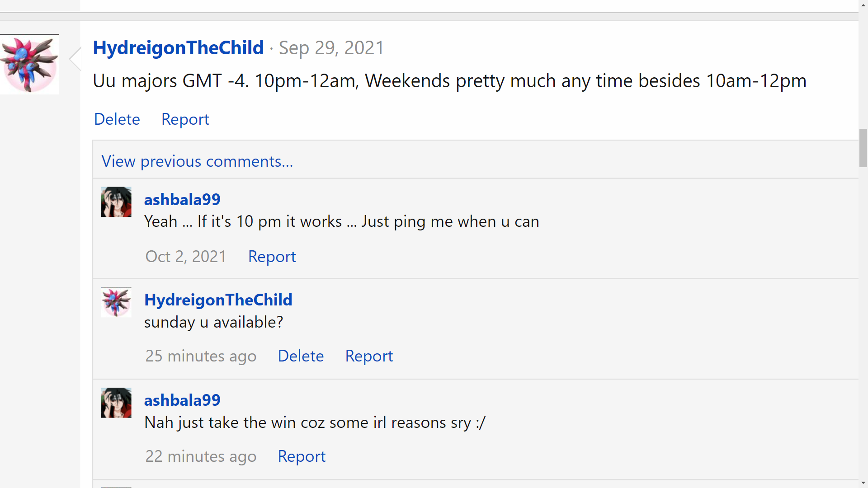Report the 'sunday u available?' comment
Image resolution: width=868 pixels, height=488 pixels.
click(369, 356)
